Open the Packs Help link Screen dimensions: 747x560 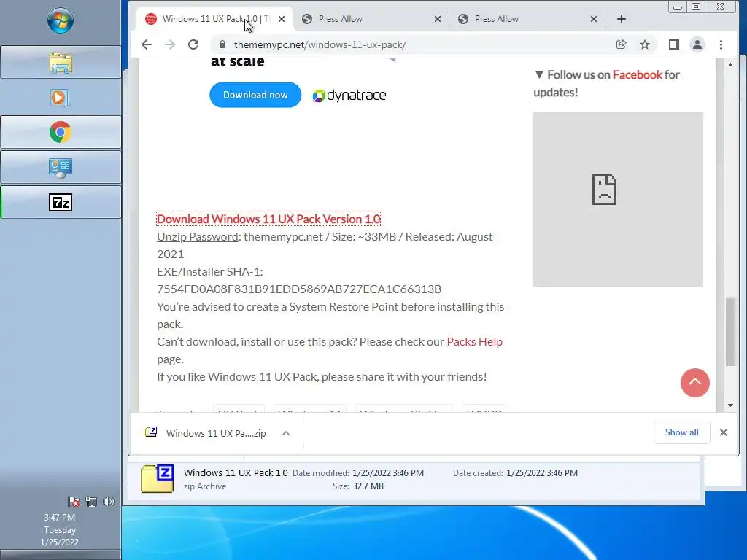pos(474,342)
